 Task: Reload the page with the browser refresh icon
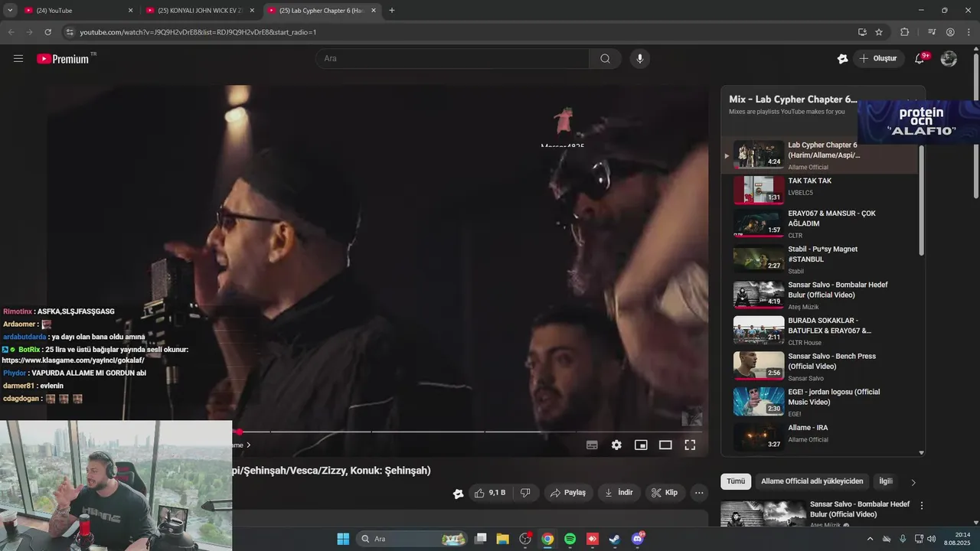(47, 32)
